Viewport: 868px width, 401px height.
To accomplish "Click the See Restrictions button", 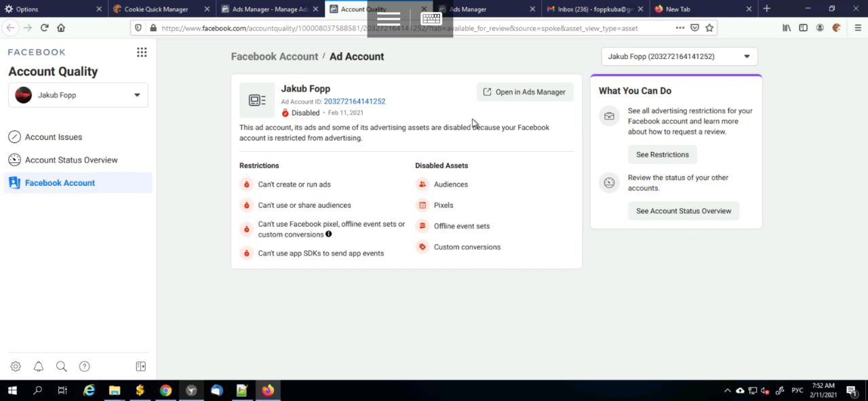I will coord(663,155).
